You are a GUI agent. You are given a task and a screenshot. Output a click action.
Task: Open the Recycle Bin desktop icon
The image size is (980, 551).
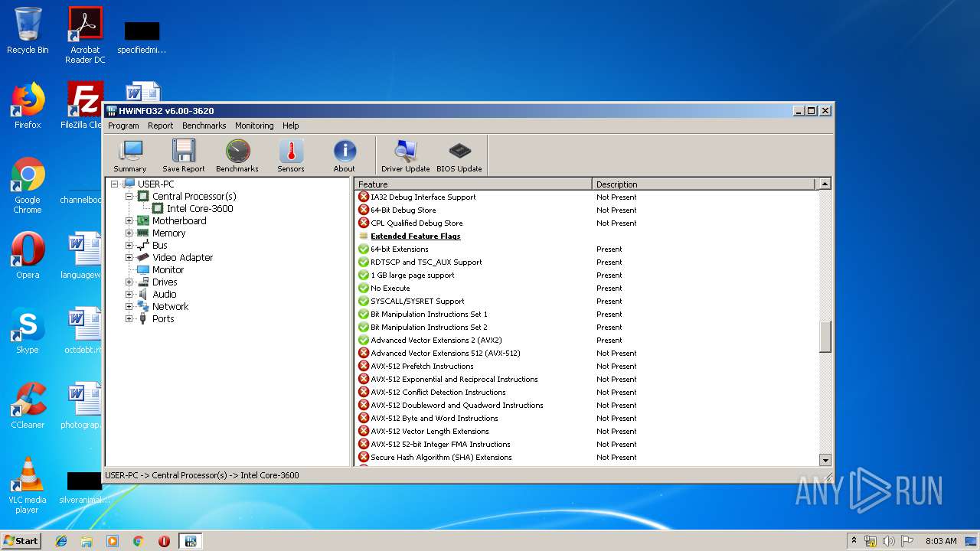coord(28,31)
